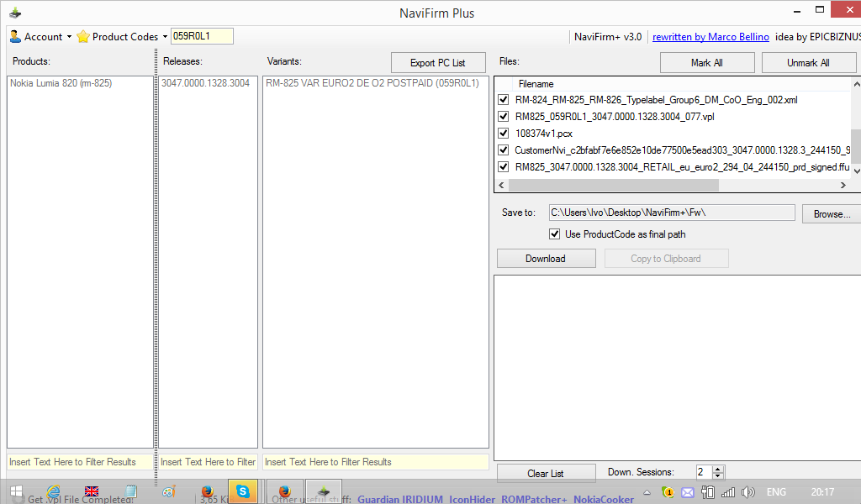Uncheck the RETAIL_eu_euro2 ffu file
Screen dimensions: 861x504
point(503,166)
